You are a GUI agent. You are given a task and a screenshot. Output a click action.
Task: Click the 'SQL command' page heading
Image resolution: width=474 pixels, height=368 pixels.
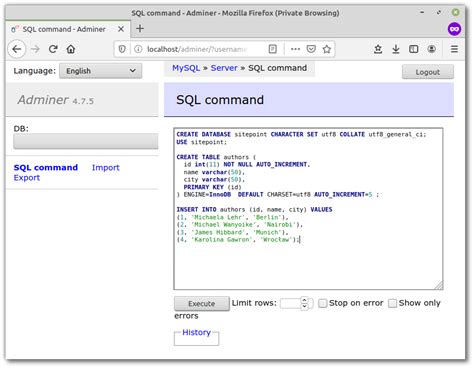[220, 100]
